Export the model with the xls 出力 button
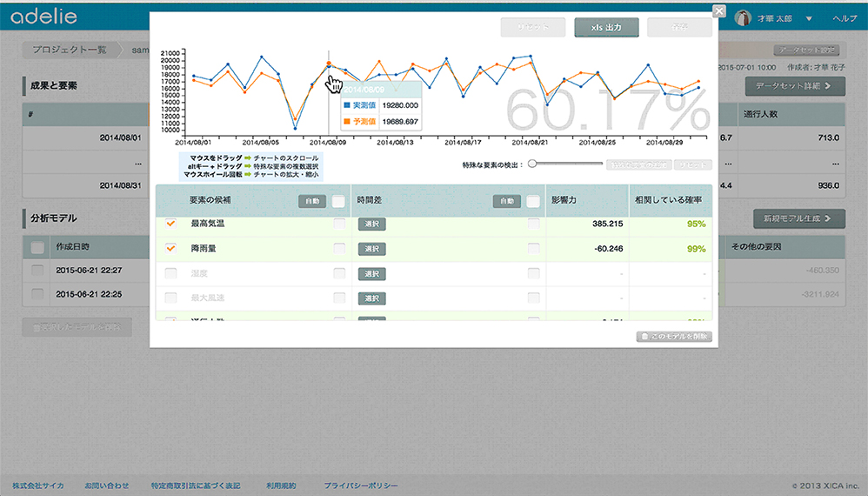Viewport: 868px width, 496px height. 606,27
